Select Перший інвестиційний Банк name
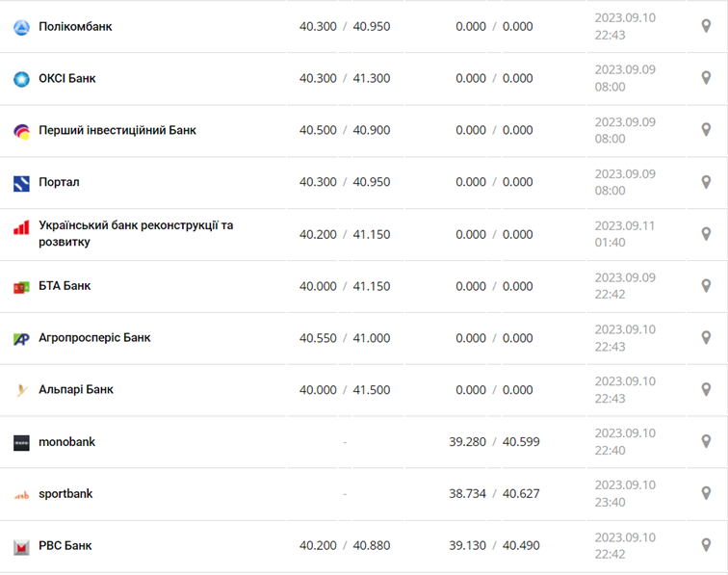The width and height of the screenshot is (728, 575). point(117,130)
